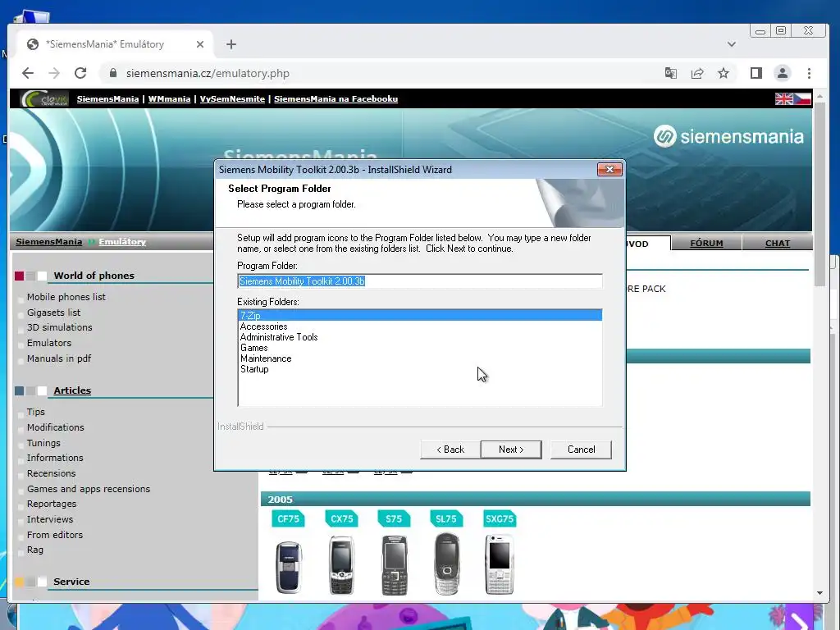This screenshot has width=840, height=630.
Task: Open Tips sidebar link
Action: pos(36,412)
